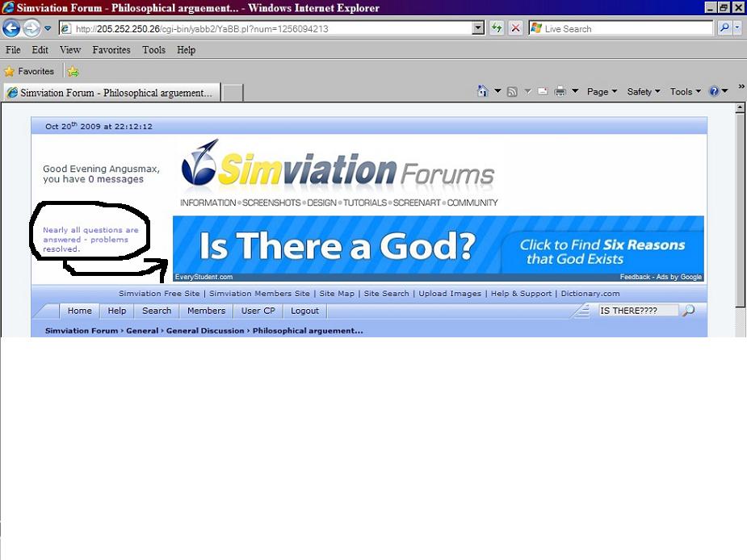Screen dimensions: 747x560
Task: Open the Simviation Free Site link
Action: click(159, 294)
